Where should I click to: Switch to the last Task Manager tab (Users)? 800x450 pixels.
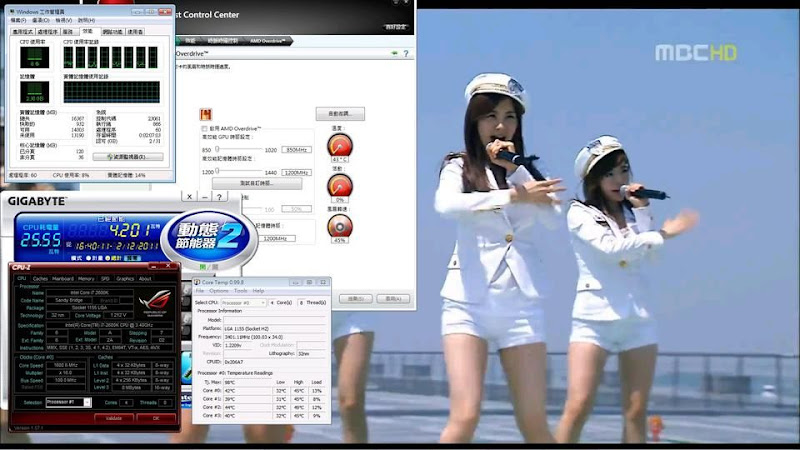coord(135,32)
